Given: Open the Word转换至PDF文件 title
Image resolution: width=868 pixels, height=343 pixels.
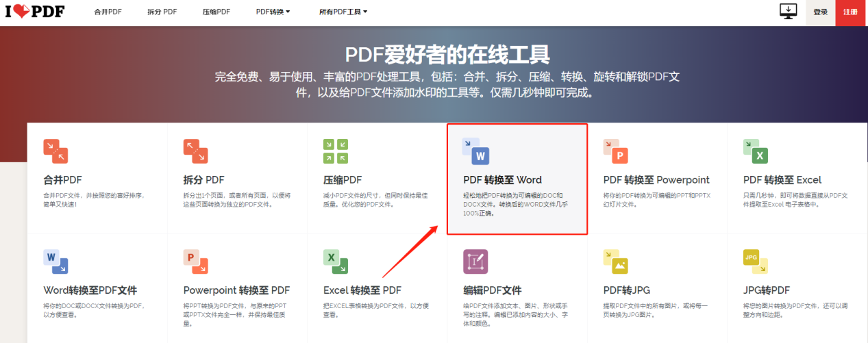Looking at the screenshot, I should pyautogui.click(x=90, y=290).
